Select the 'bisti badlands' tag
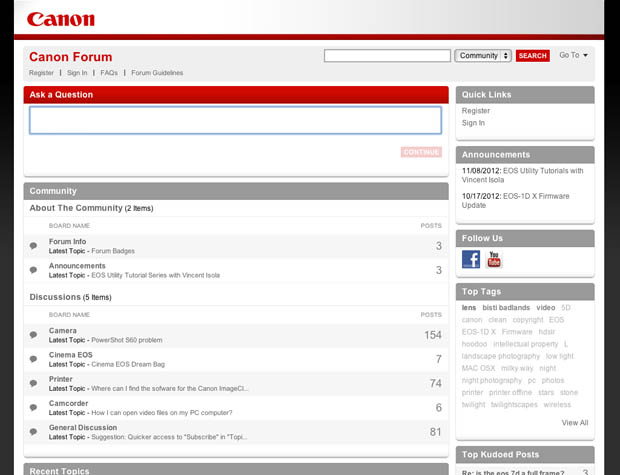The width and height of the screenshot is (620, 475). point(506,308)
